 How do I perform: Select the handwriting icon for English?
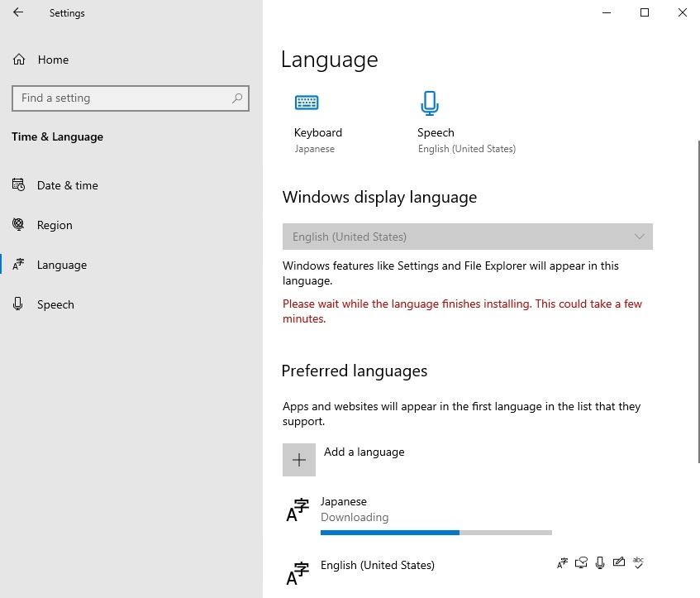(619, 562)
